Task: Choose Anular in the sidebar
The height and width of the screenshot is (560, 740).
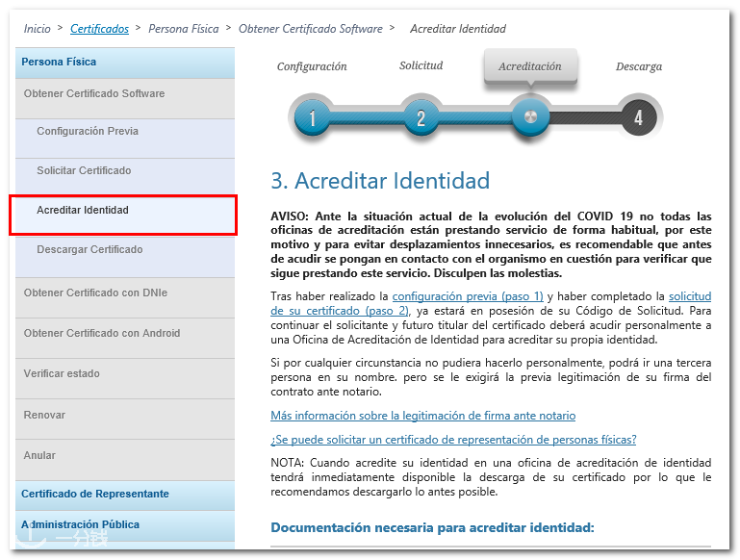Action: (125, 460)
